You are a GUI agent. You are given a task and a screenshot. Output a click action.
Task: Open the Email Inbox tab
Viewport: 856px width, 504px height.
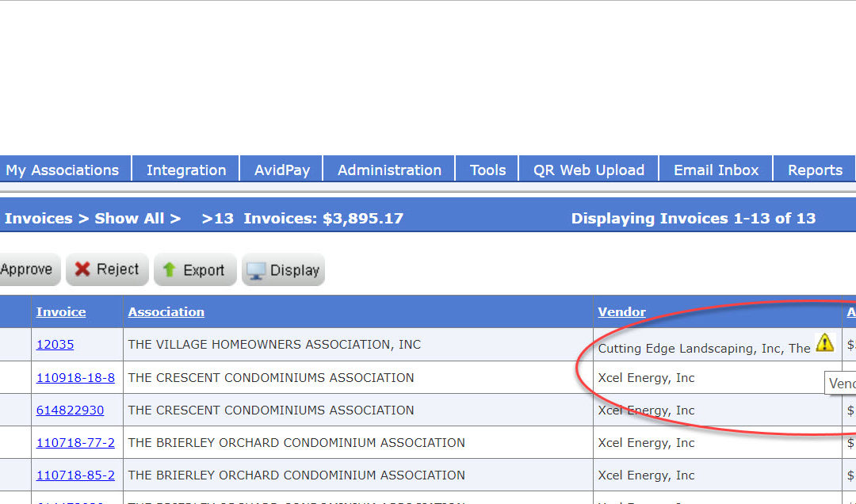coord(716,170)
